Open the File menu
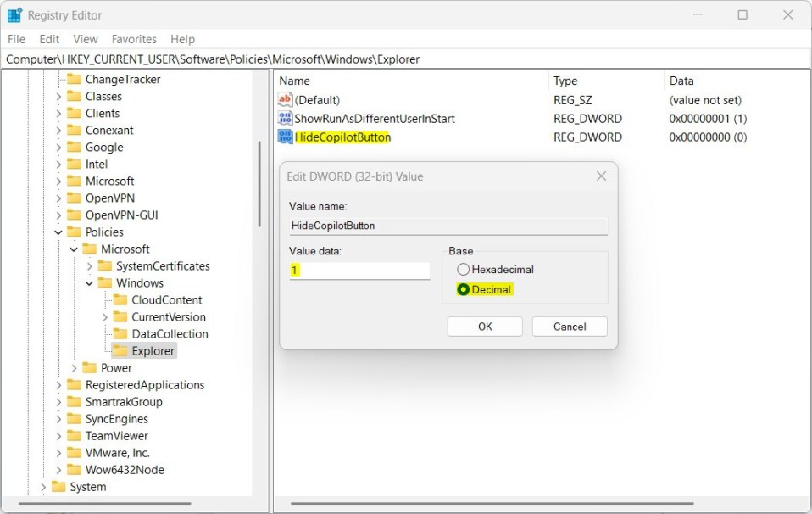 17,39
